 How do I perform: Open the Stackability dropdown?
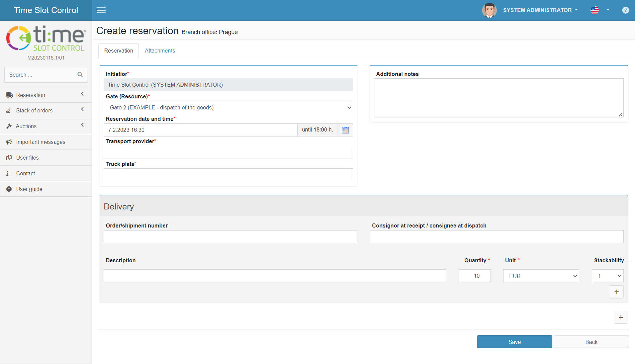[x=607, y=276]
